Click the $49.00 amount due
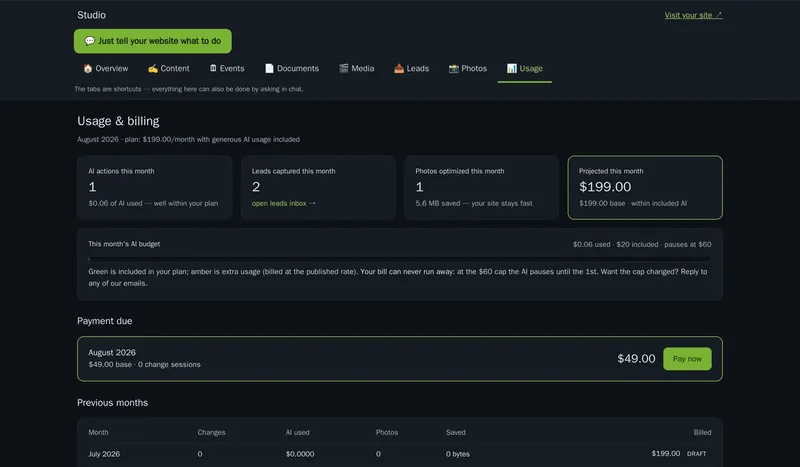800x467 pixels. (x=636, y=359)
